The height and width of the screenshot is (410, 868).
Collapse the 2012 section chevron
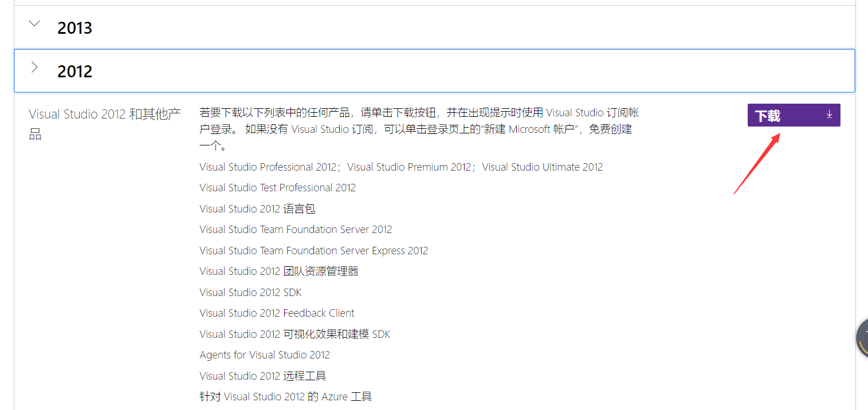(x=35, y=68)
